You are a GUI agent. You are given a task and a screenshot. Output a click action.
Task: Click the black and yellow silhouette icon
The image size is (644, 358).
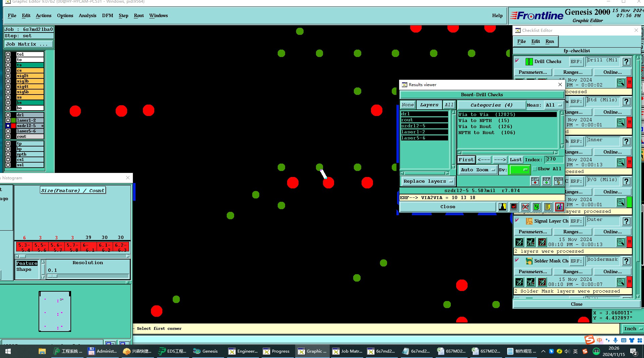(502, 207)
